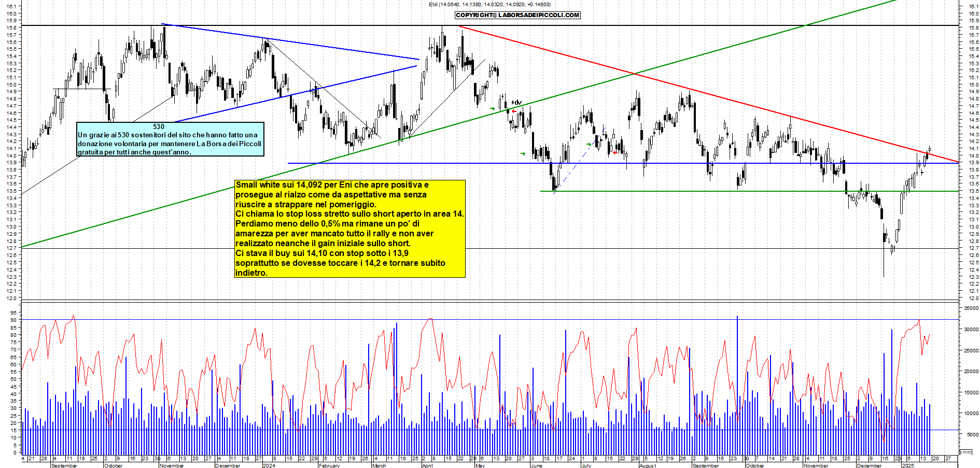Click "gratuita per tutti anche quest'anno." line
The image size is (980, 468).
(134, 152)
